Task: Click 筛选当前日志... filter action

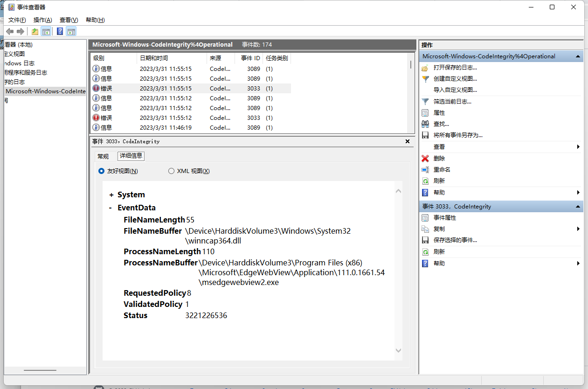Action: (x=452, y=101)
